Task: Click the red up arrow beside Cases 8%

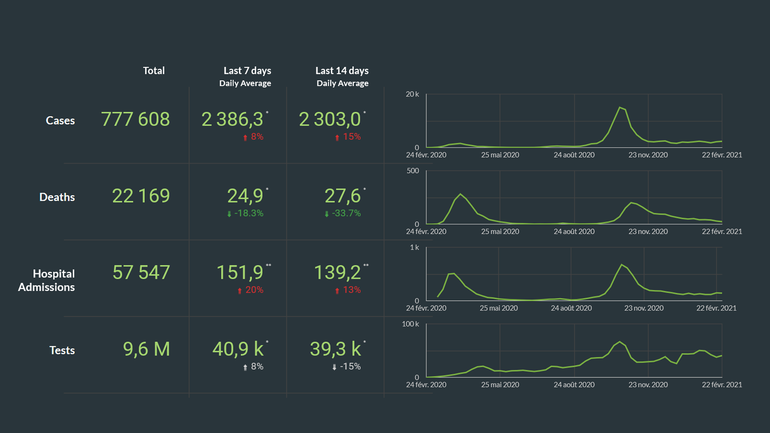Action: click(243, 136)
